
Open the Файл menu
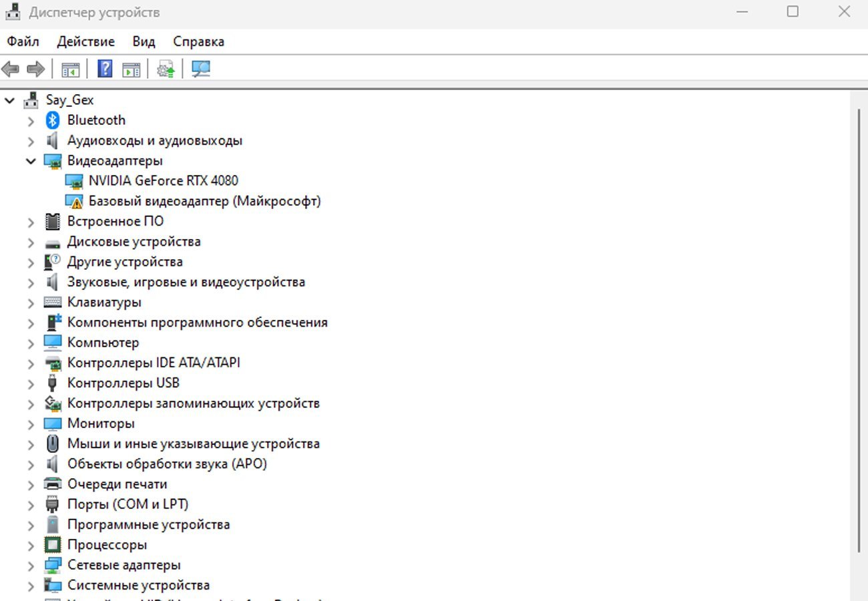click(x=23, y=41)
